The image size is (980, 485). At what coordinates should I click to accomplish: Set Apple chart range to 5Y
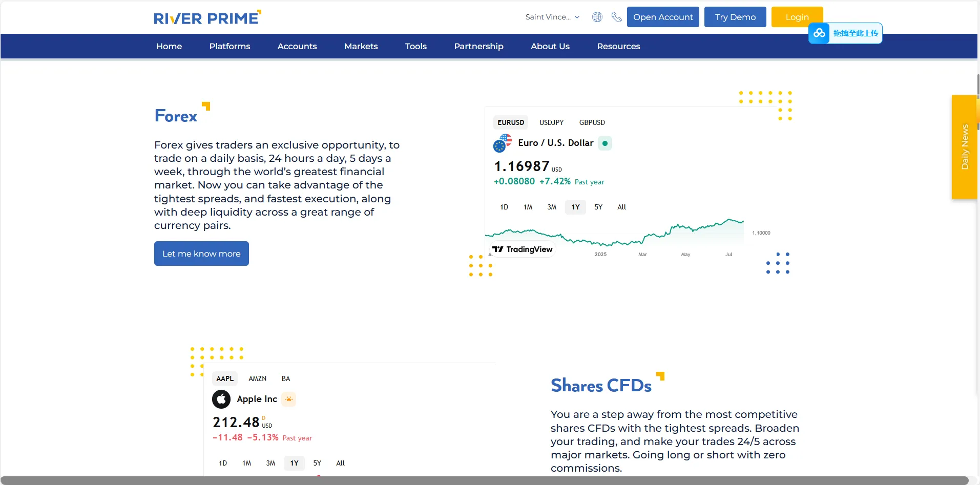[x=317, y=463]
